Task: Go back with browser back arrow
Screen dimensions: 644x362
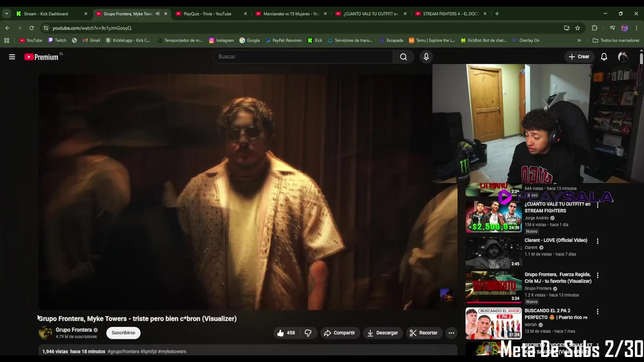Action: coord(7,28)
